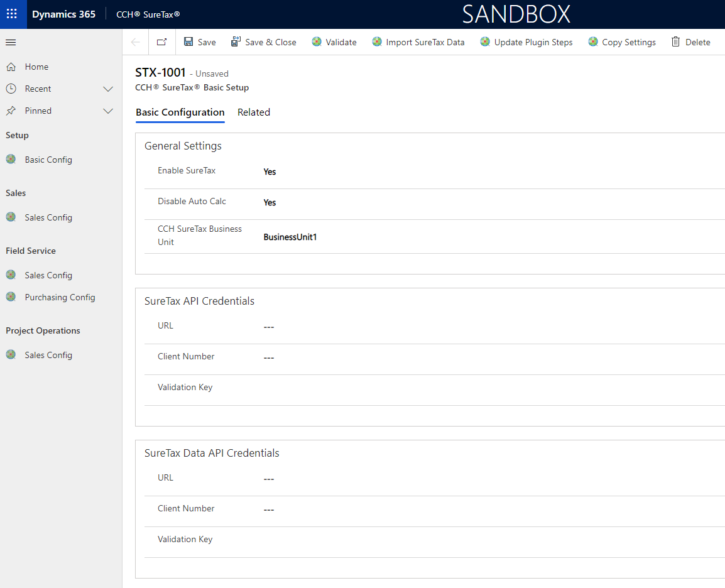
Task: Click the Enable SureTax field label
Action: point(187,171)
